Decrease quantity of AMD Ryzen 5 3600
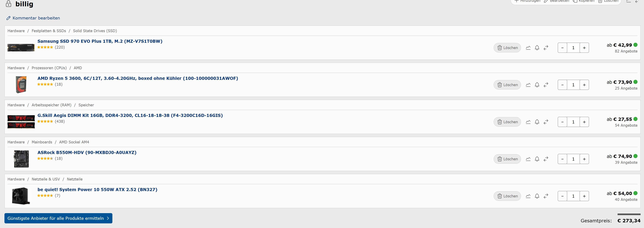The image size is (644, 228). pyautogui.click(x=562, y=85)
